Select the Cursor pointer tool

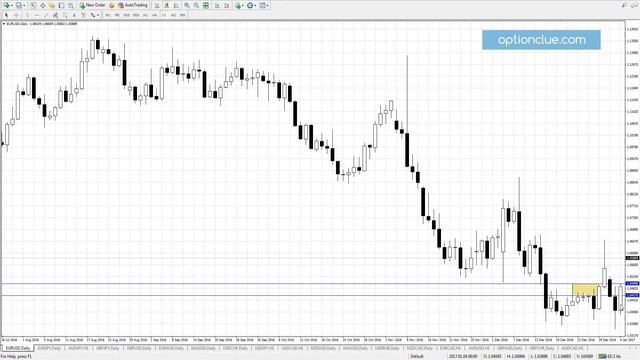6,15
